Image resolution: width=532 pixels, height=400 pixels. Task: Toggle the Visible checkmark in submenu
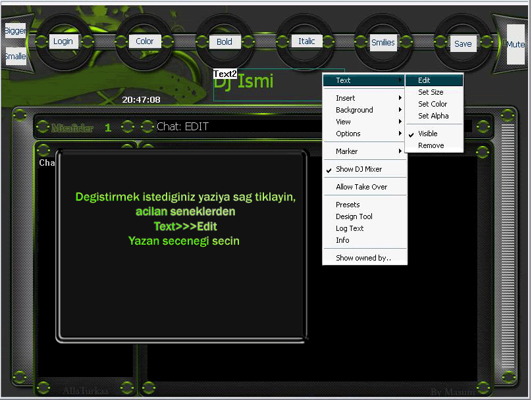pyautogui.click(x=428, y=134)
